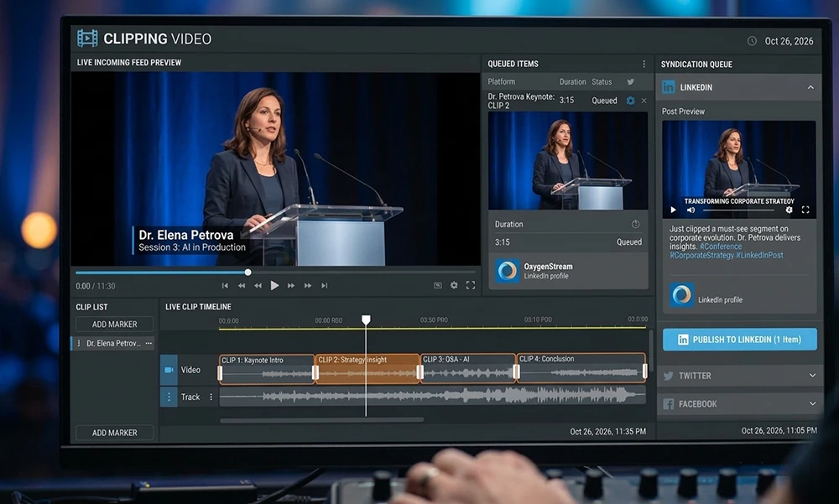This screenshot has height=504, width=839.
Task: Click the clock icon beside Oct 26, 2026
Action: (x=752, y=40)
